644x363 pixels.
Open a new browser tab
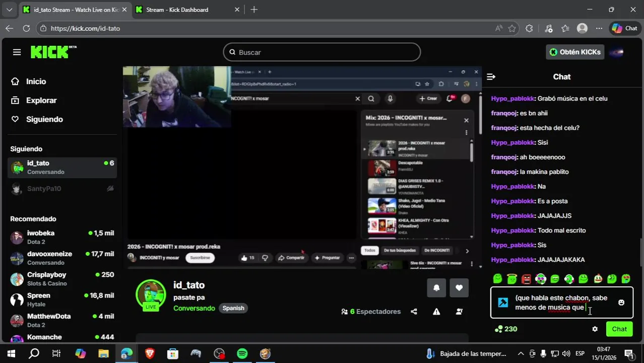254,10
